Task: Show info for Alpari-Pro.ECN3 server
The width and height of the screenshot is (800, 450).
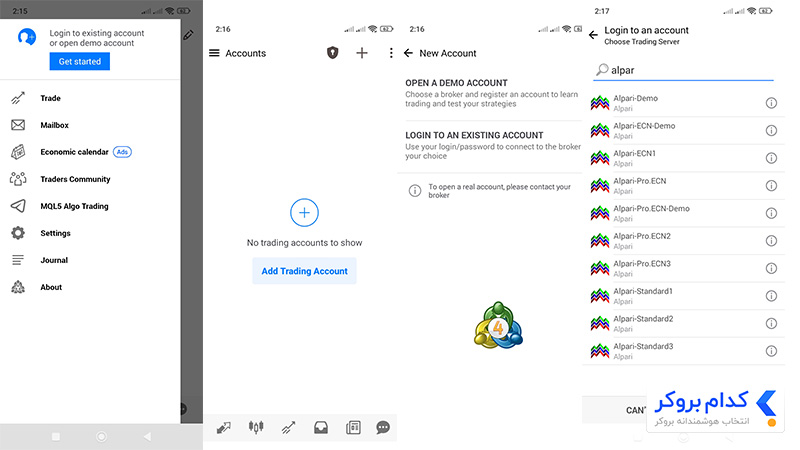Action: pyautogui.click(x=771, y=268)
